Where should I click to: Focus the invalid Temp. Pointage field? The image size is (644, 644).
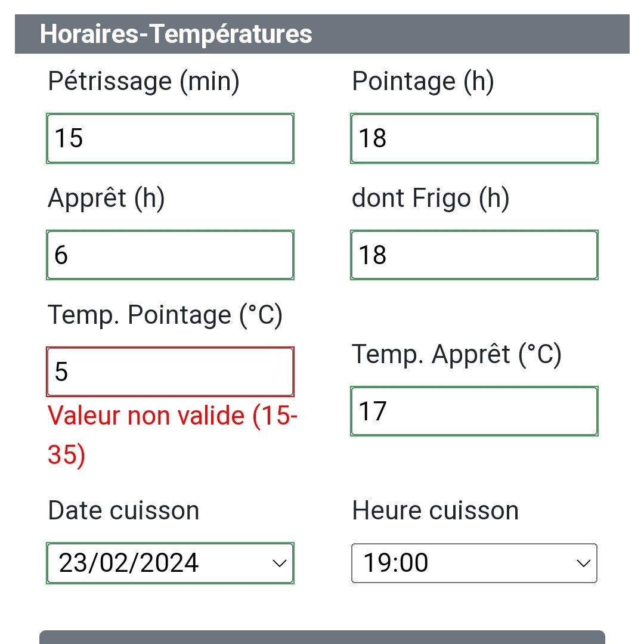tap(170, 372)
